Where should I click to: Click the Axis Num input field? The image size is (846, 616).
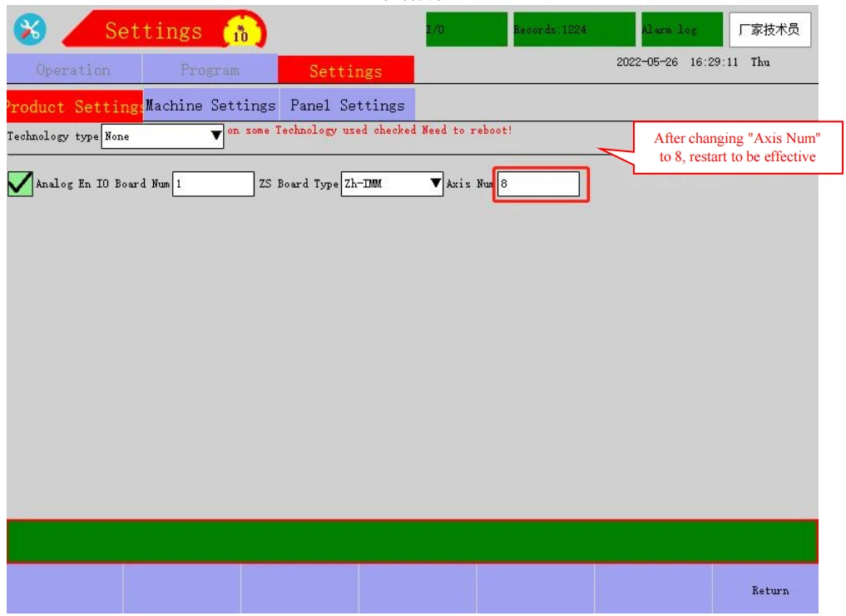coord(538,185)
